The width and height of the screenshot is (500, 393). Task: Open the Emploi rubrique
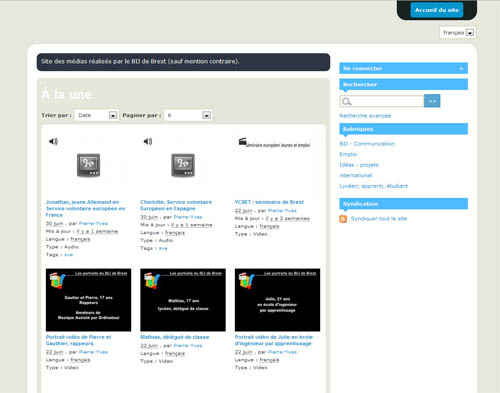click(x=348, y=154)
